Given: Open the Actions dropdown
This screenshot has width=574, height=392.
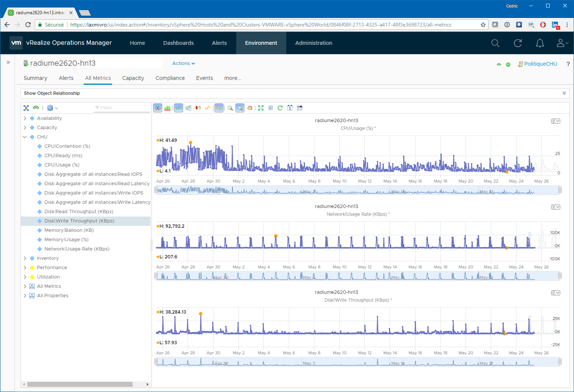Looking at the screenshot, I should pos(183,63).
